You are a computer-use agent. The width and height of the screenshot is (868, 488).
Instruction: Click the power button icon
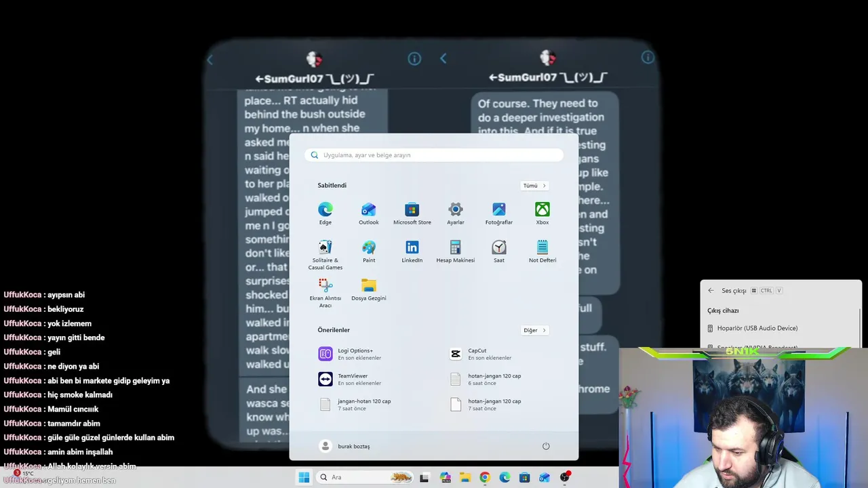pos(546,446)
